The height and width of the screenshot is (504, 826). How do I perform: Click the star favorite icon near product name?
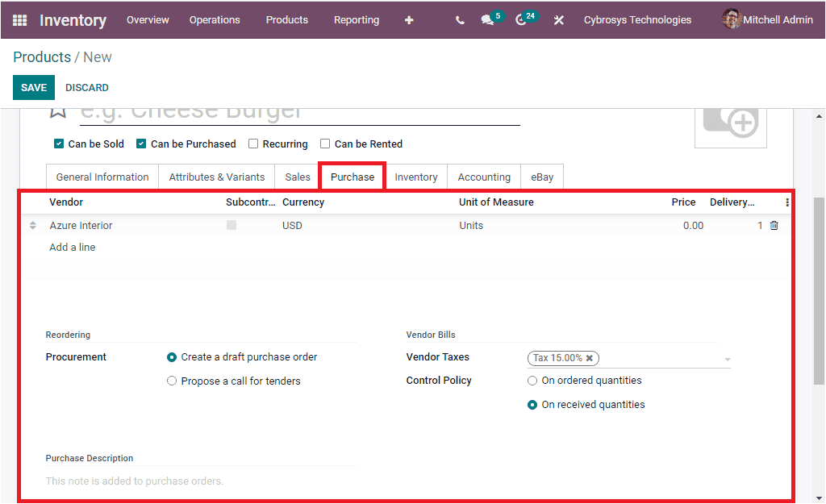coord(57,110)
